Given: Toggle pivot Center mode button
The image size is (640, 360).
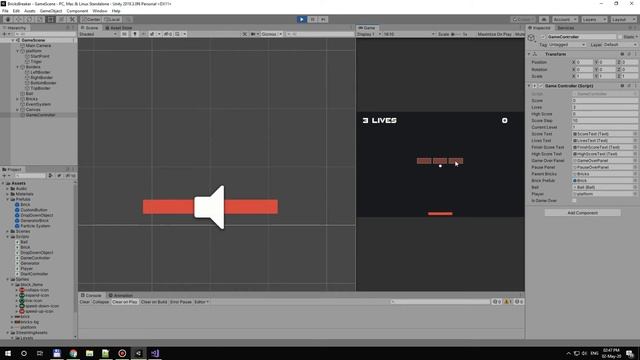Looking at the screenshot, I should click(x=91, y=19).
